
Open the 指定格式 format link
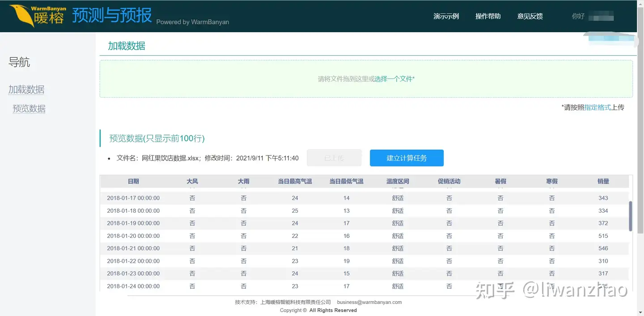(x=597, y=107)
